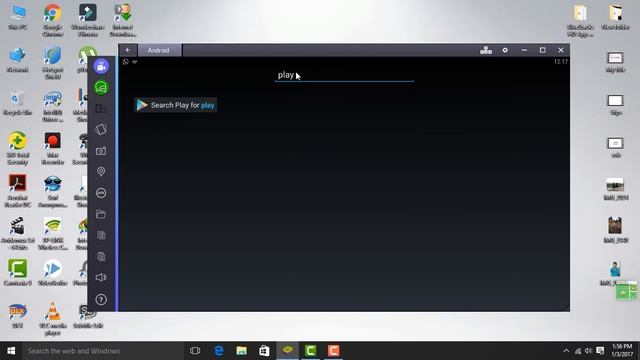This screenshot has width=640, height=360.
Task: Select the top-right white folder desktop icon
Action: coord(616,18)
